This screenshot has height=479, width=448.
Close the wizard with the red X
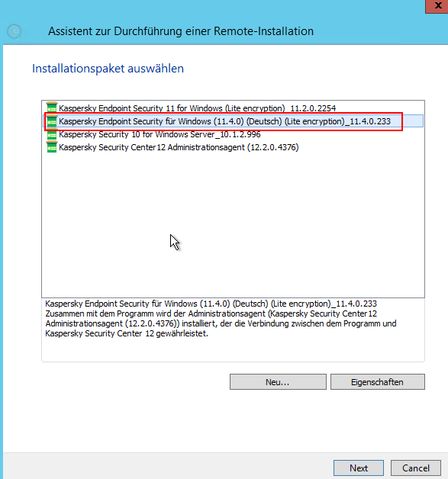click(437, 6)
